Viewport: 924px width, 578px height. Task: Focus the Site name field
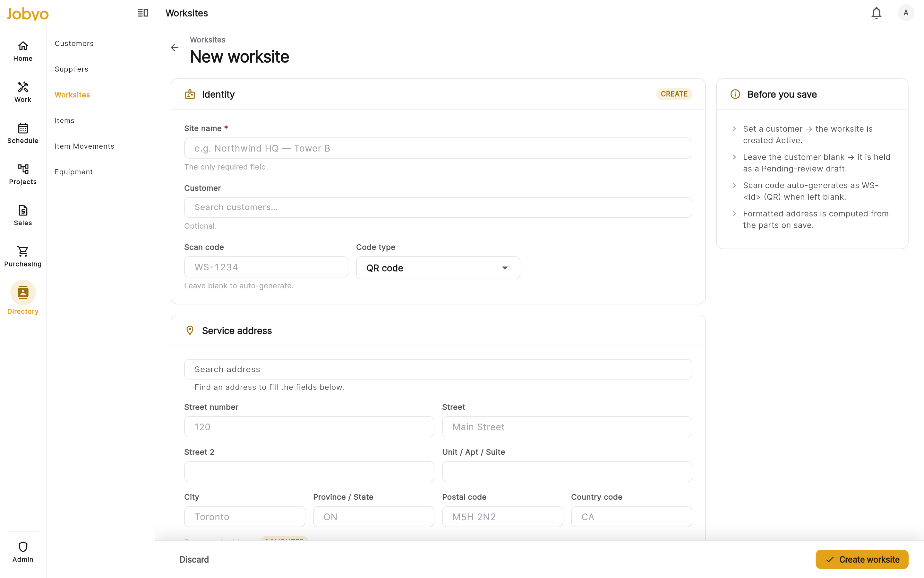(438, 148)
